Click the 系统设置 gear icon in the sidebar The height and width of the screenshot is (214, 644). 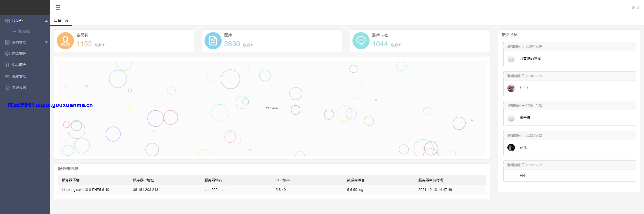point(7,88)
